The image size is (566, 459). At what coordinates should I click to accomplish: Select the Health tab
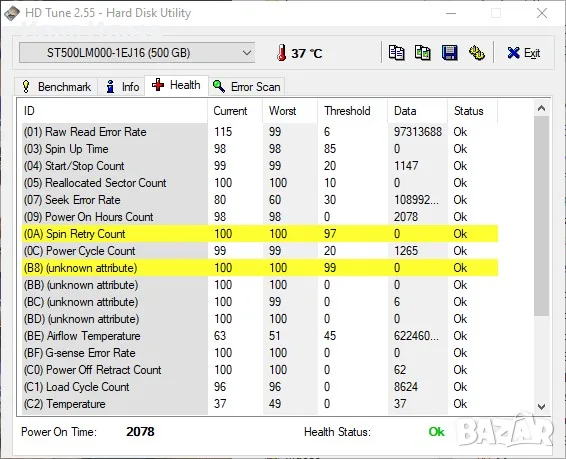(x=177, y=86)
